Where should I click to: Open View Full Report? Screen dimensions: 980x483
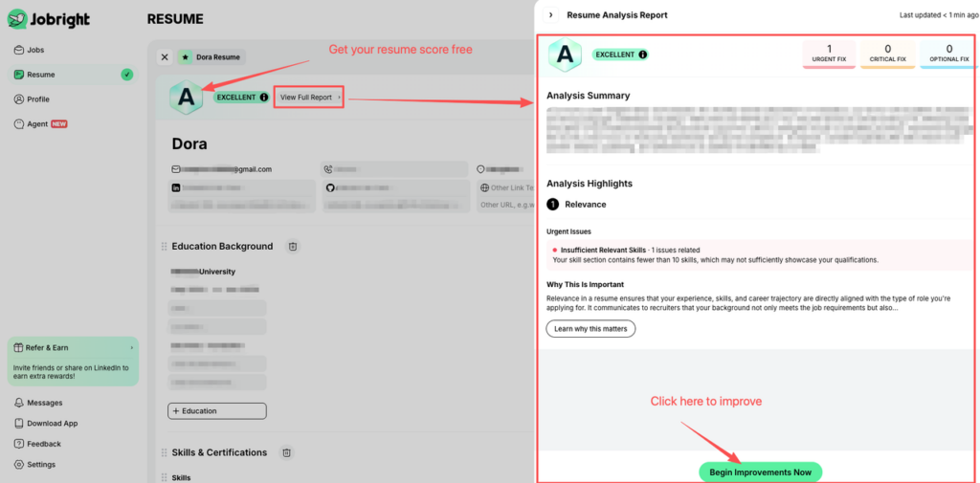pyautogui.click(x=309, y=98)
